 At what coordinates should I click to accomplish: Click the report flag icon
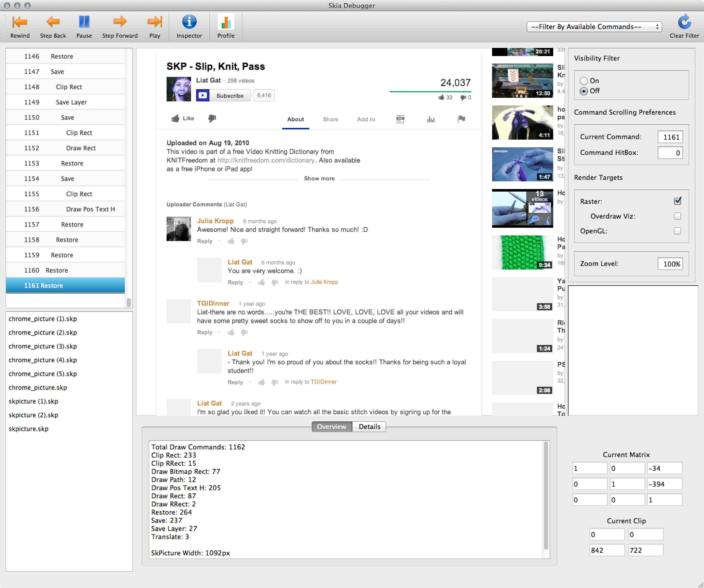[x=461, y=119]
